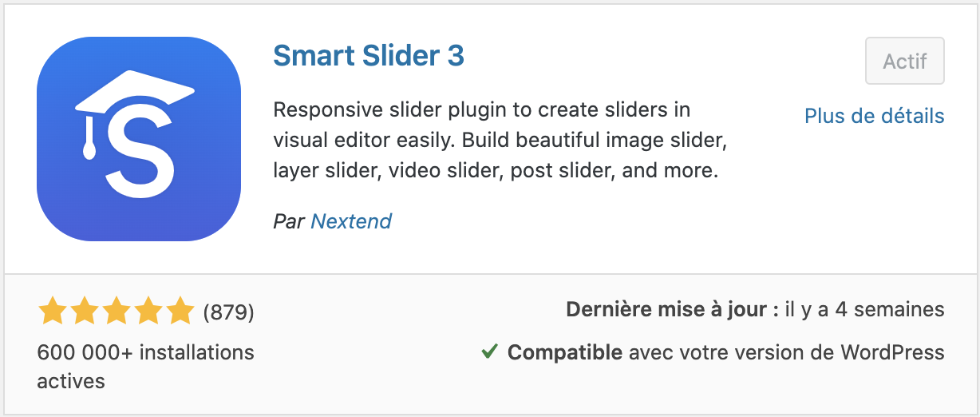This screenshot has width=980, height=417.
Task: Click the Par label before the author
Action: click(x=289, y=221)
